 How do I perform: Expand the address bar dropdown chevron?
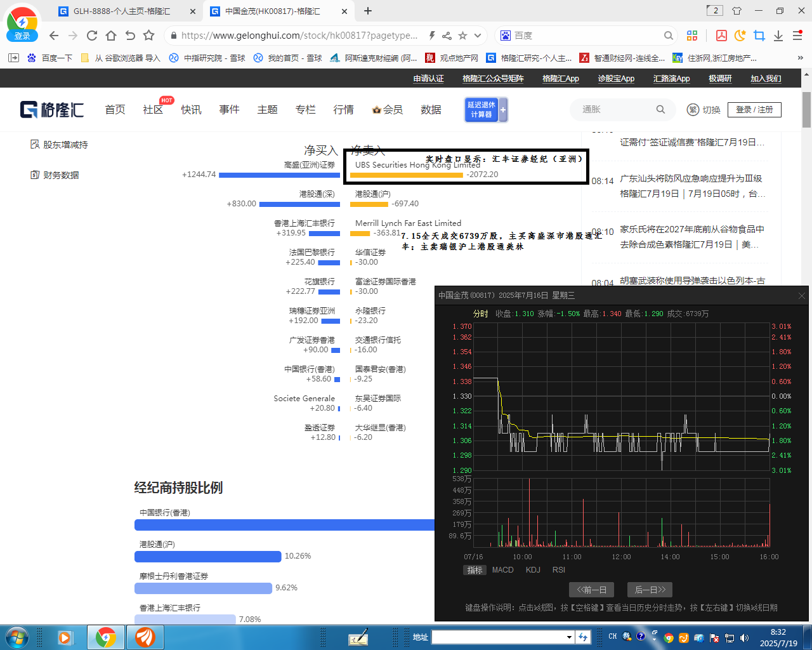click(x=478, y=36)
